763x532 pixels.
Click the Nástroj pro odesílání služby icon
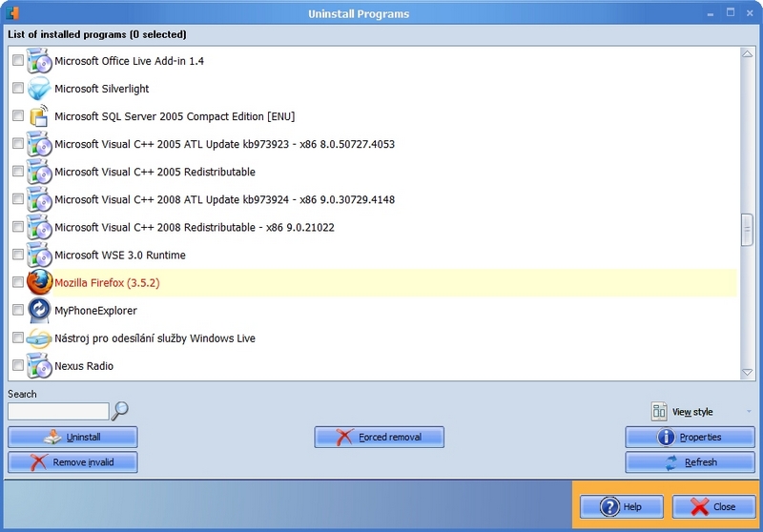click(x=39, y=338)
